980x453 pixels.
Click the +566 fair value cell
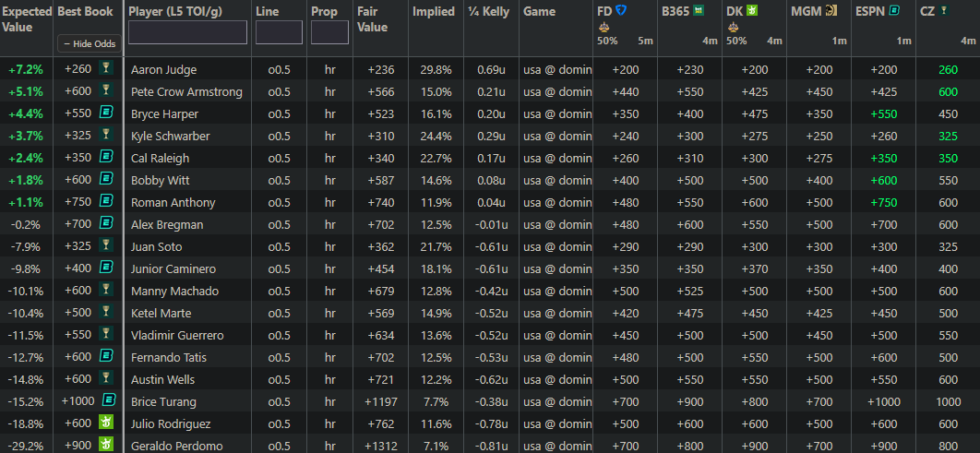click(380, 92)
